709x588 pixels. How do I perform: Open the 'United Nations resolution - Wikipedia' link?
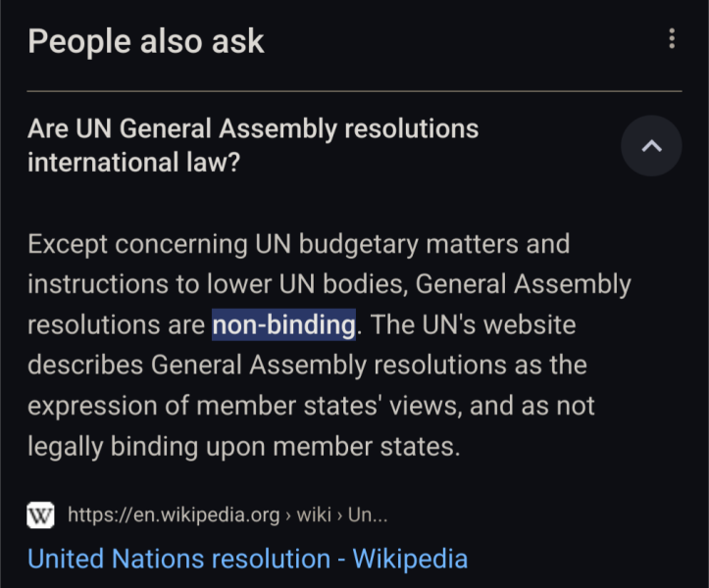tap(247, 559)
